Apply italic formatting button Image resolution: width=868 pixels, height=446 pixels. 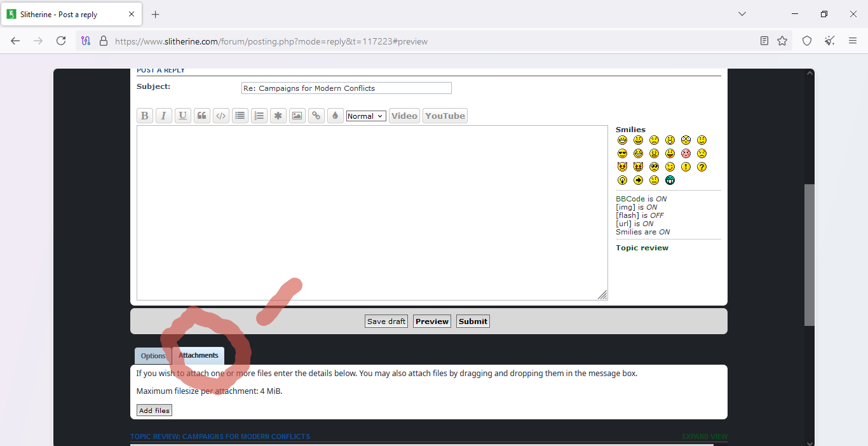(x=164, y=116)
